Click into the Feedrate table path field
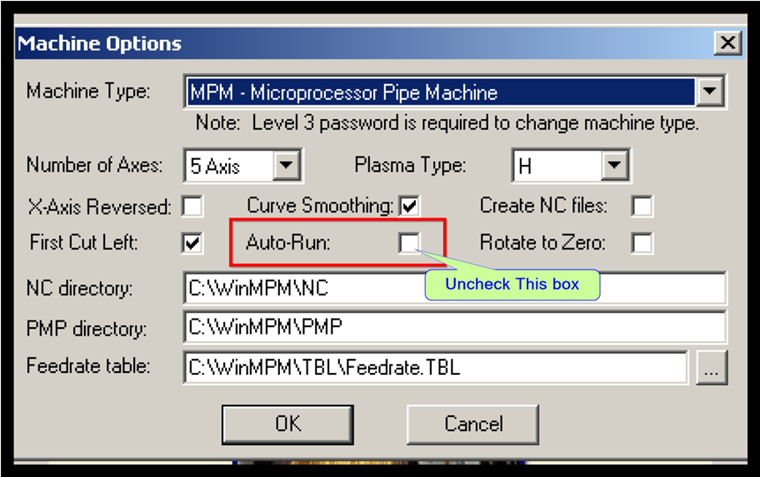Viewport: 760px width, 477px height. (435, 367)
